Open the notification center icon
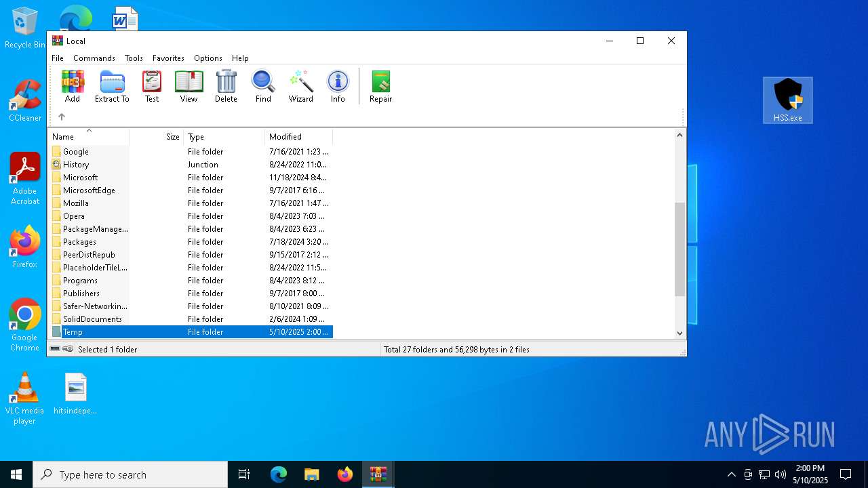This screenshot has height=488, width=868. pos(846,474)
